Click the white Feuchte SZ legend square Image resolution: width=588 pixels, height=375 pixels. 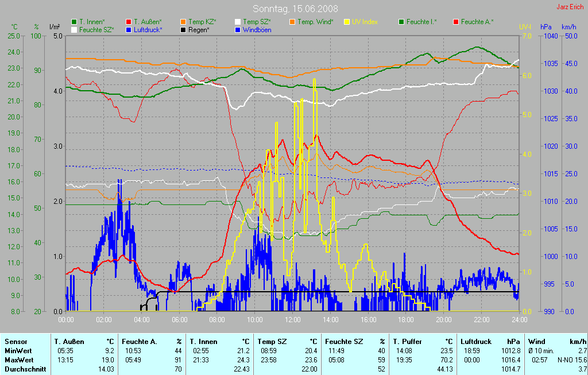(74, 29)
